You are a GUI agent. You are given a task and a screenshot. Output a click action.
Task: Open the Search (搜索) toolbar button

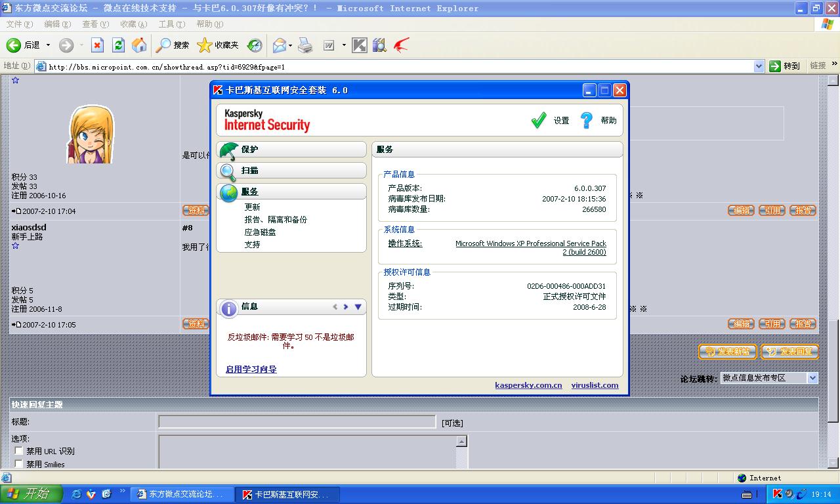coord(172,45)
